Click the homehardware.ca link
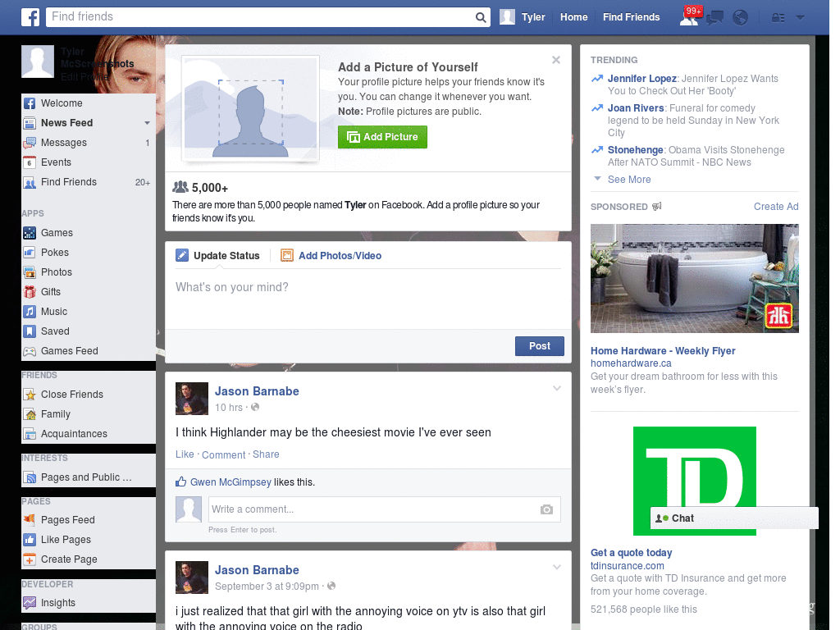 pyautogui.click(x=631, y=363)
